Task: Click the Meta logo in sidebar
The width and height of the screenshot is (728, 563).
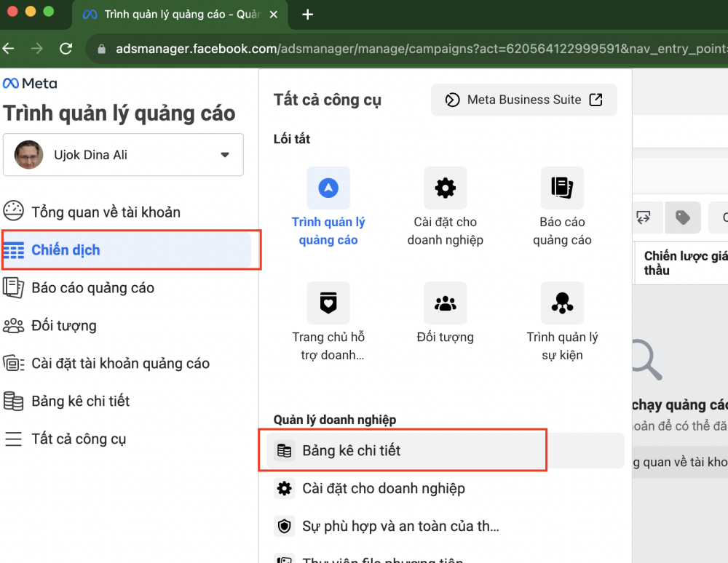Action: click(x=30, y=84)
